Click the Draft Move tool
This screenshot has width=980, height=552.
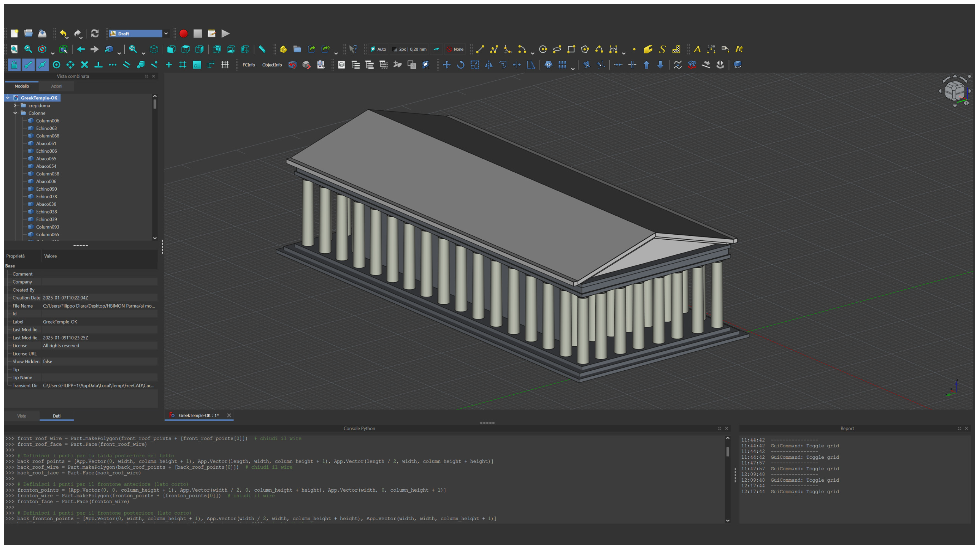click(447, 65)
